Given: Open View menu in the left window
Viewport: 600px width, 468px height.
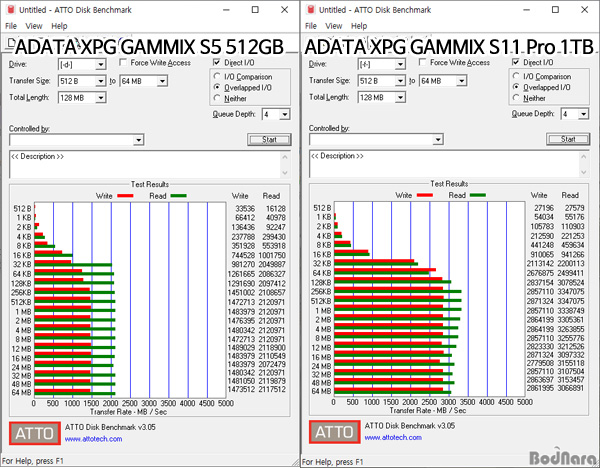Looking at the screenshot, I should click(34, 26).
